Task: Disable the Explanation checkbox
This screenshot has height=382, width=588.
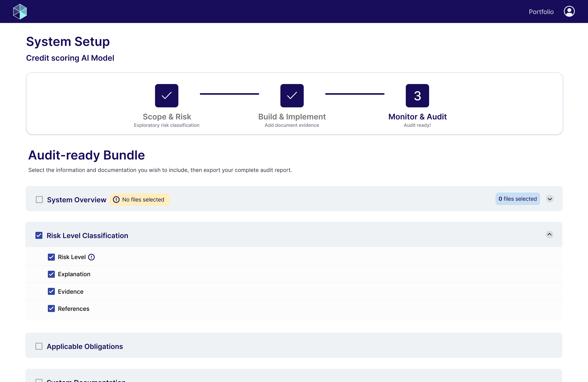Action: (51, 274)
